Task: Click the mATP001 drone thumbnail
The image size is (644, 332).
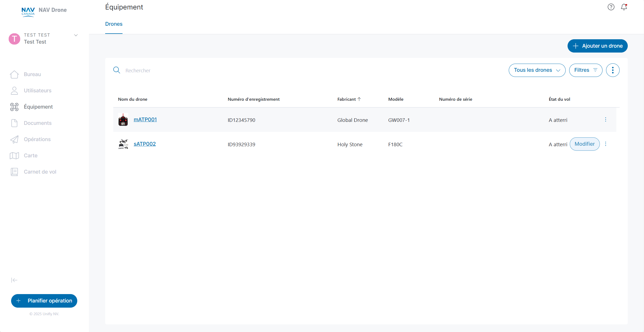Action: tap(123, 119)
